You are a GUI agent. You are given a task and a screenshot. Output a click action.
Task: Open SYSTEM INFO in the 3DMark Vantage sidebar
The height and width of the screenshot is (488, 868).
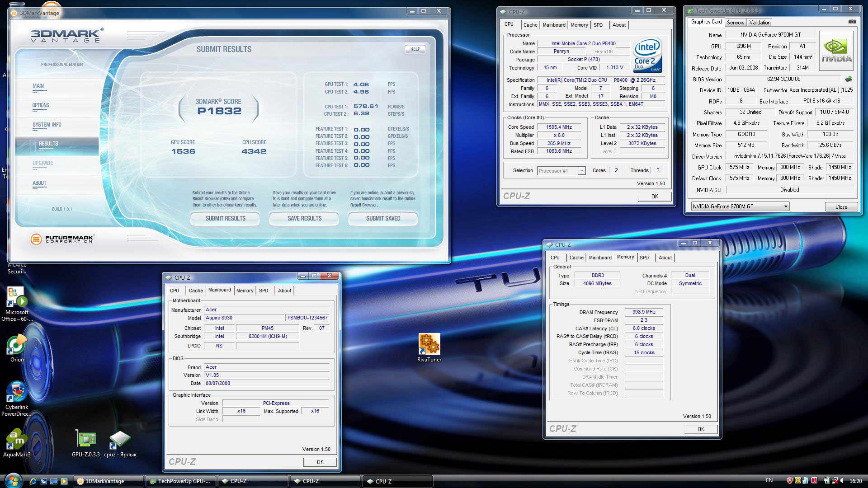(x=47, y=125)
